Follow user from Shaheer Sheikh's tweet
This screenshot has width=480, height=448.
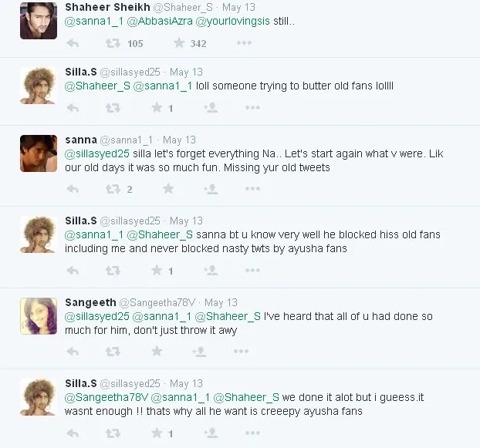pos(209,43)
